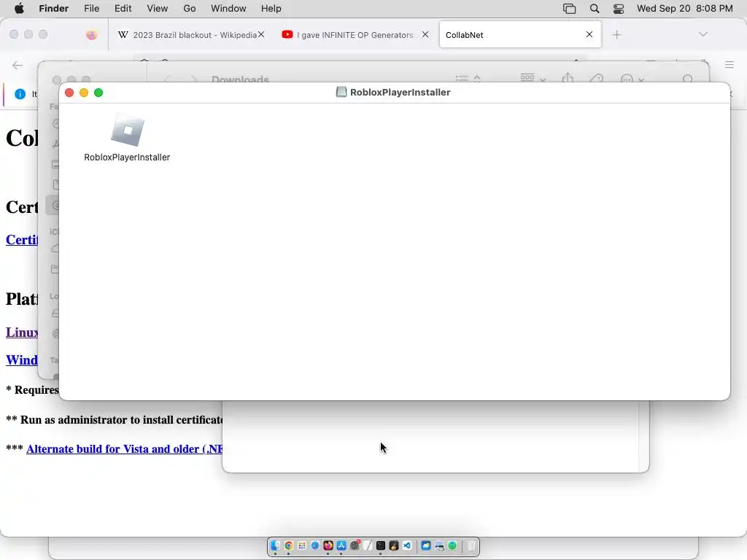Click the RobloxPlayerInstaller file name label

pos(127,157)
